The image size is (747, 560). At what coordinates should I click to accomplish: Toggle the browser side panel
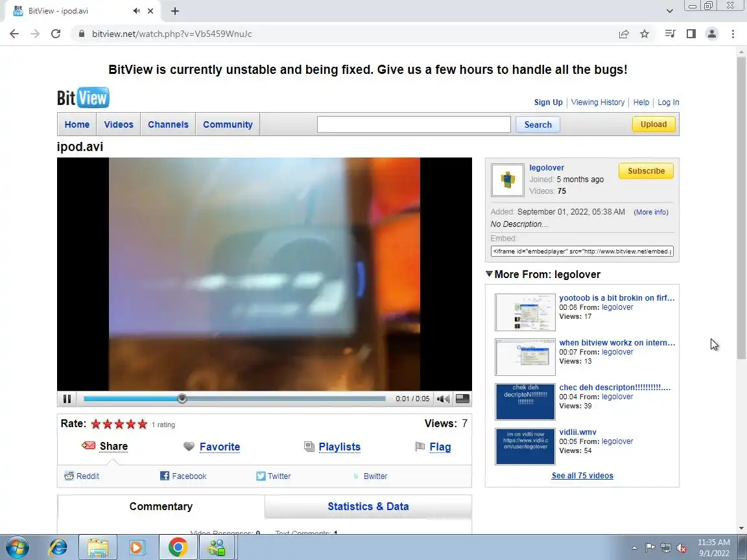691,34
